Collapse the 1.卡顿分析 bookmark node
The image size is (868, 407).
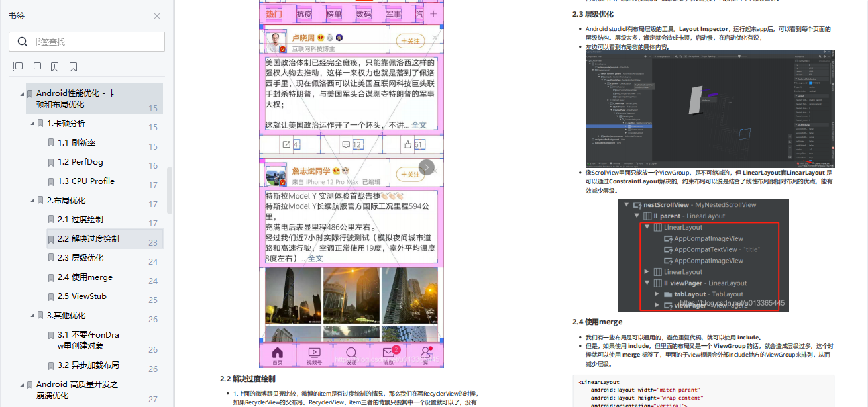pyautogui.click(x=32, y=124)
